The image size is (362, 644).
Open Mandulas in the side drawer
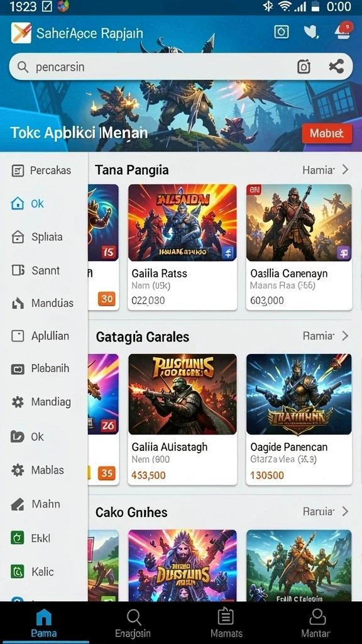(41, 303)
